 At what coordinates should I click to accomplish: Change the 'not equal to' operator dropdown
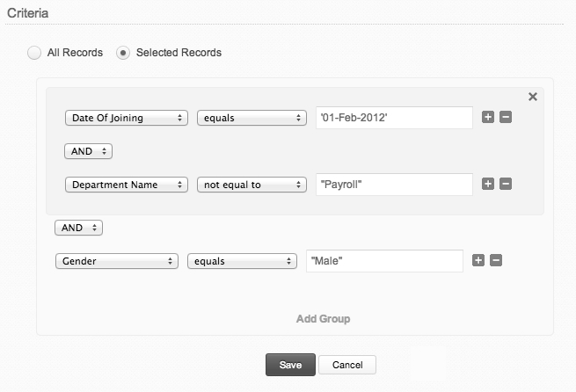coord(251,185)
